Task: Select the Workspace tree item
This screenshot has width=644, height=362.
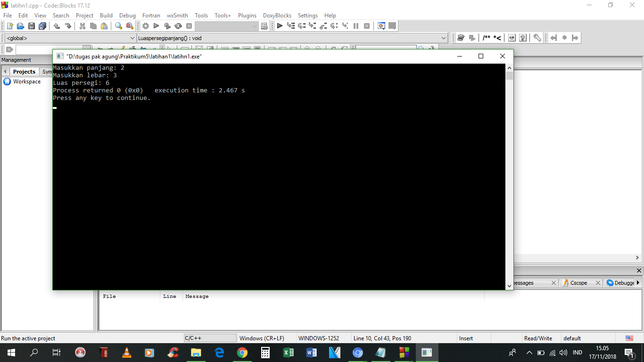Action: point(27,82)
